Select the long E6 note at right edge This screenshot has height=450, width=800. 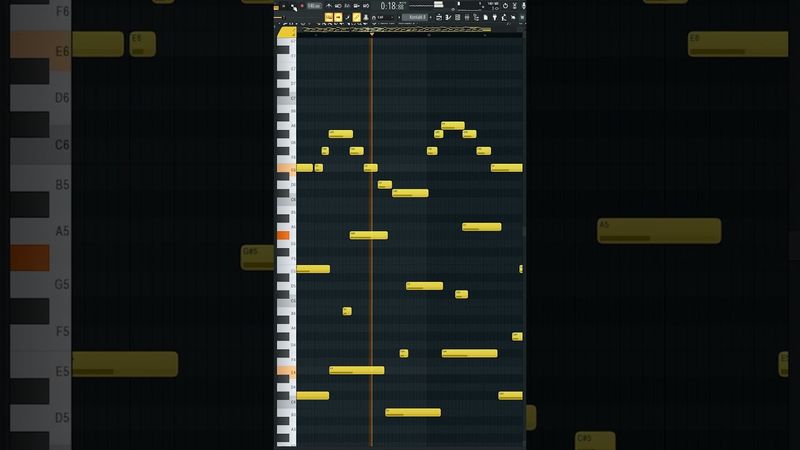pos(507,167)
